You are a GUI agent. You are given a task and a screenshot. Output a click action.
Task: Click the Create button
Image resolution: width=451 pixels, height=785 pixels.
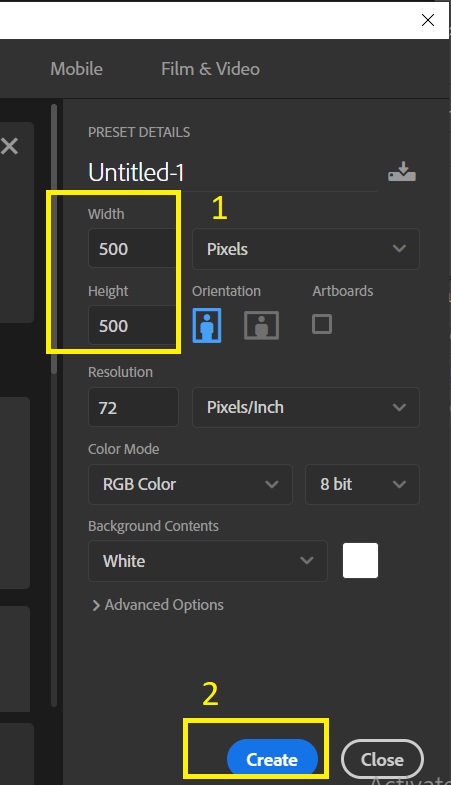(272, 759)
